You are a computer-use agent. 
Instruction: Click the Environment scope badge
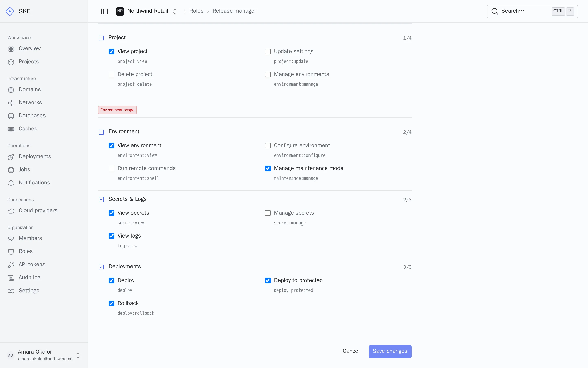tap(117, 110)
